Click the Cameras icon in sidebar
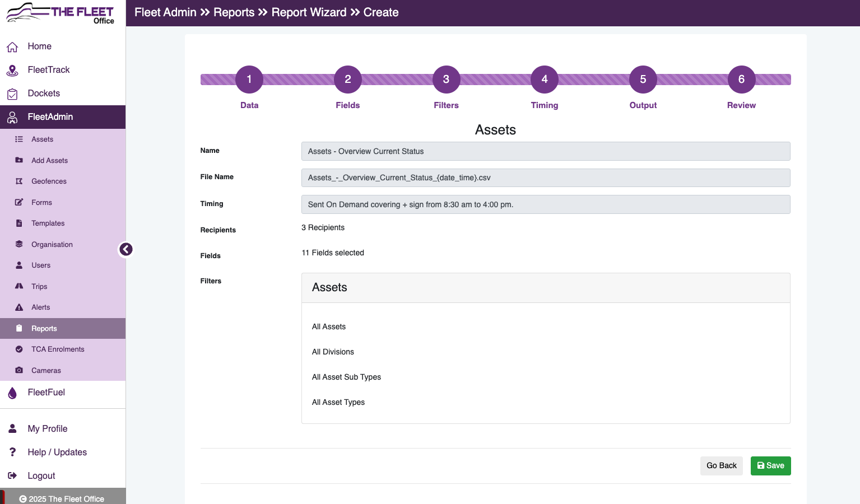860x504 pixels. (19, 370)
